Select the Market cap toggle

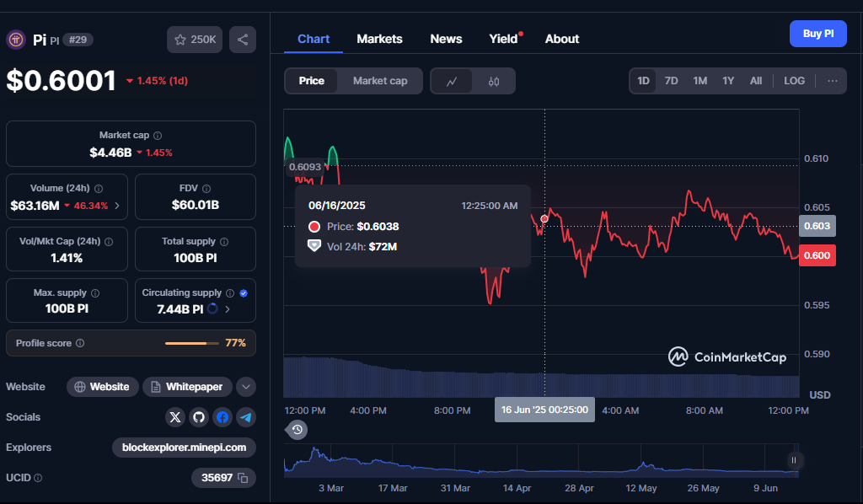coord(380,81)
